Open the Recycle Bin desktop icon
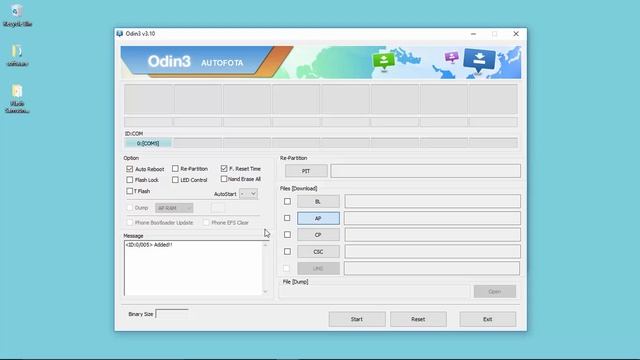The width and height of the screenshot is (640, 360). pos(17,15)
